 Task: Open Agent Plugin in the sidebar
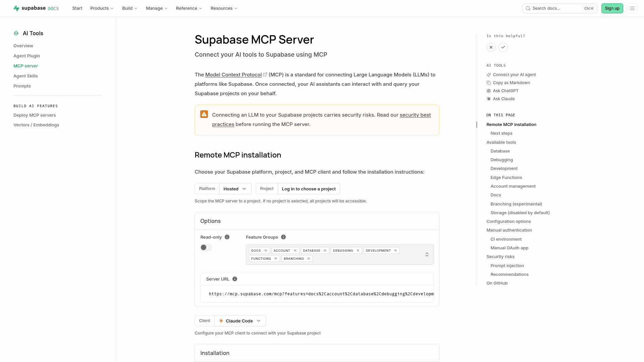[26, 56]
